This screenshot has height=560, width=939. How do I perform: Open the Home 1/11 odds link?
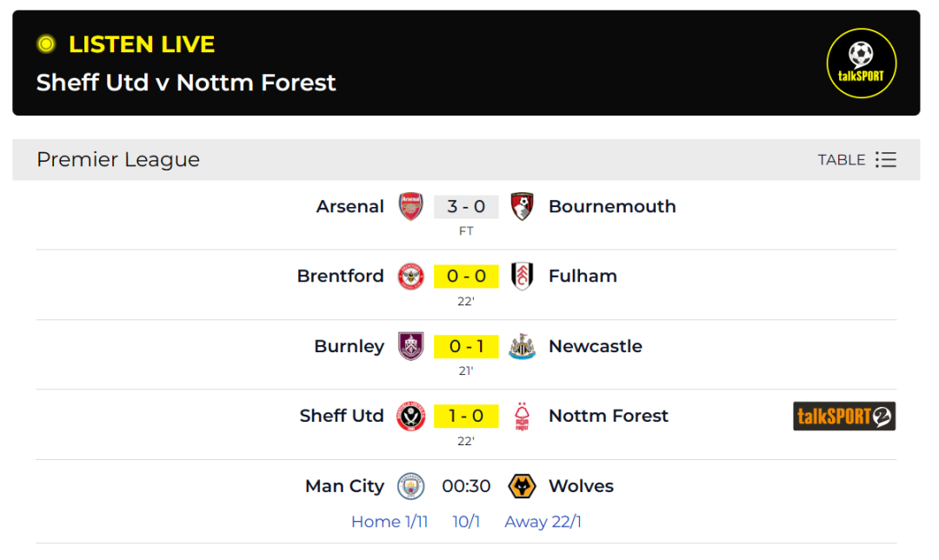[390, 522]
